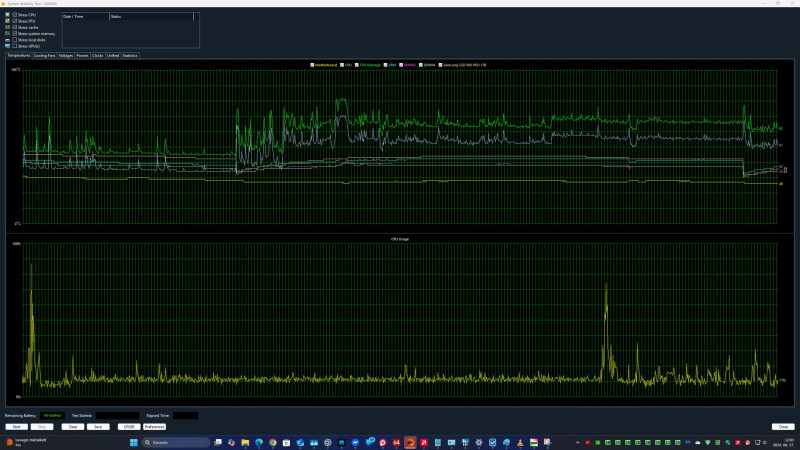This screenshot has height=450, width=800.
Task: Click the Close button at bottom right
Action: (783, 427)
